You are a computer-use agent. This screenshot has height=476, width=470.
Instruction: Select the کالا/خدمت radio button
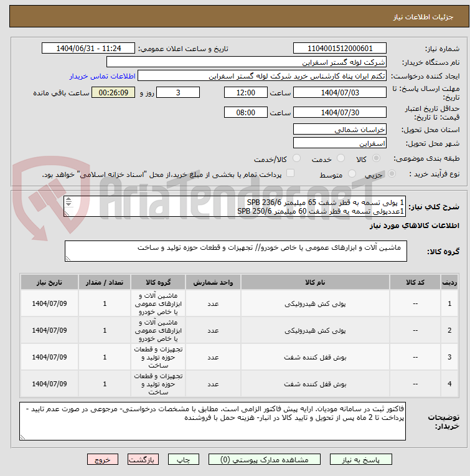pos(296,158)
